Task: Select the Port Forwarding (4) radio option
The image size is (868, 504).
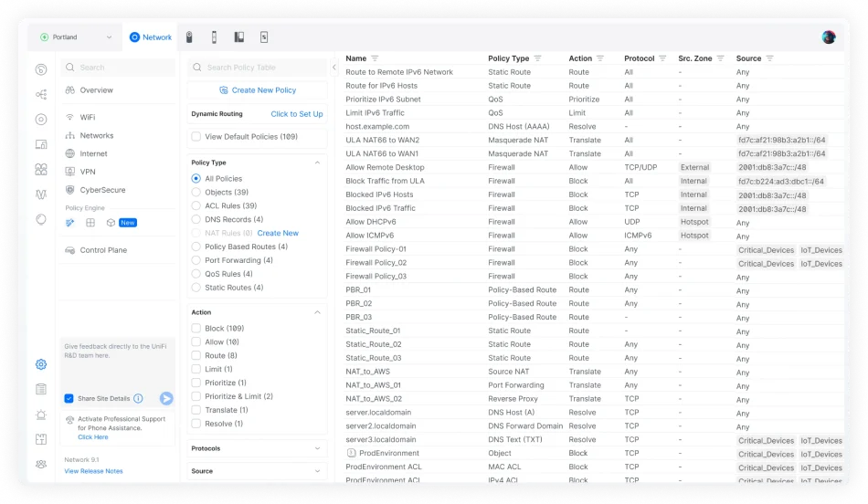Action: [x=196, y=260]
